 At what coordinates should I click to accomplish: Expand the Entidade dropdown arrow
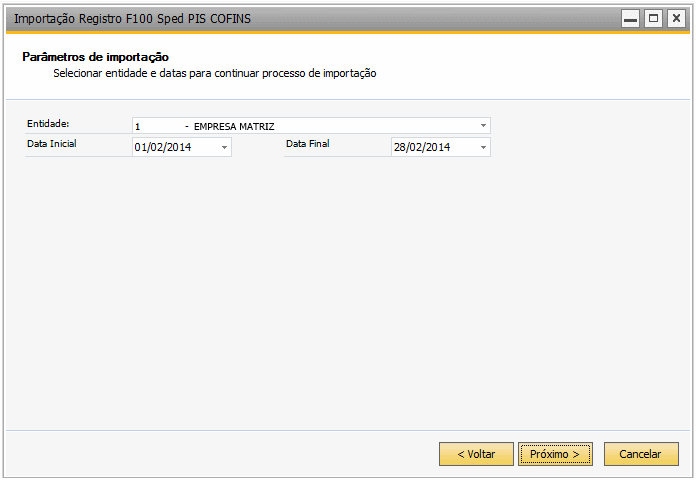pyautogui.click(x=483, y=126)
